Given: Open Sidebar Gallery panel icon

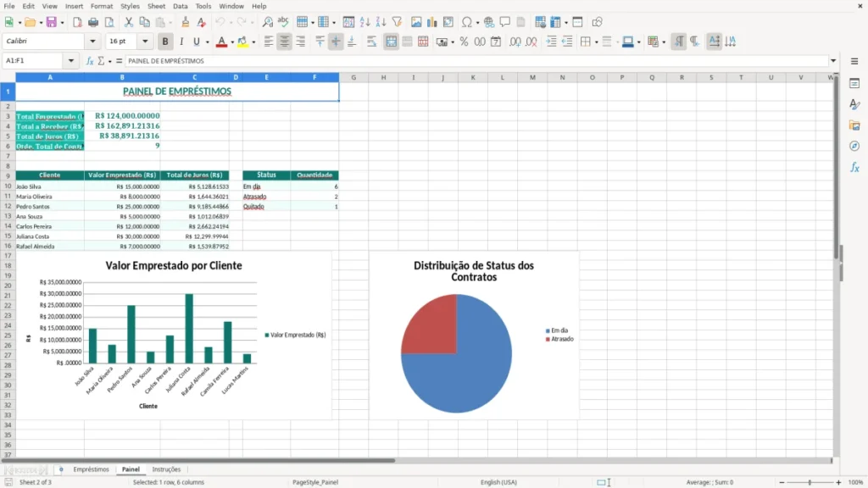Looking at the screenshot, I should tap(854, 125).
